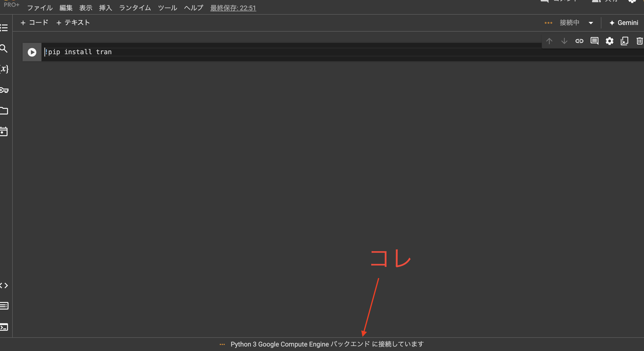Open the ランタイム menu

click(135, 8)
